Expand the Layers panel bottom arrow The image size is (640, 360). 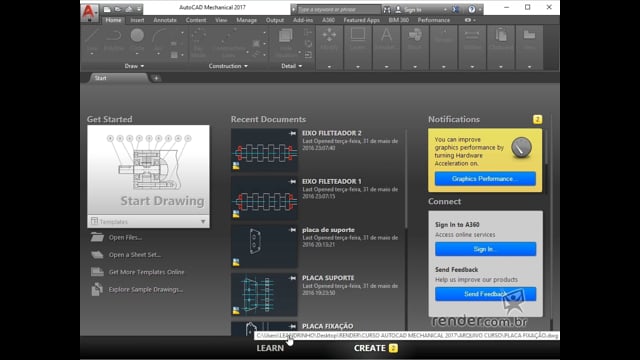[358, 67]
